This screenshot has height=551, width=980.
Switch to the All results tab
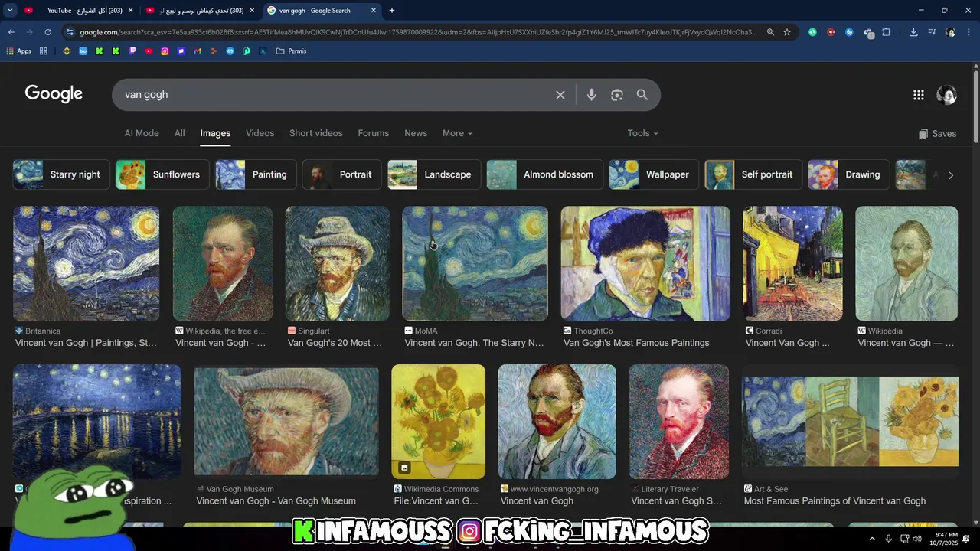point(179,133)
